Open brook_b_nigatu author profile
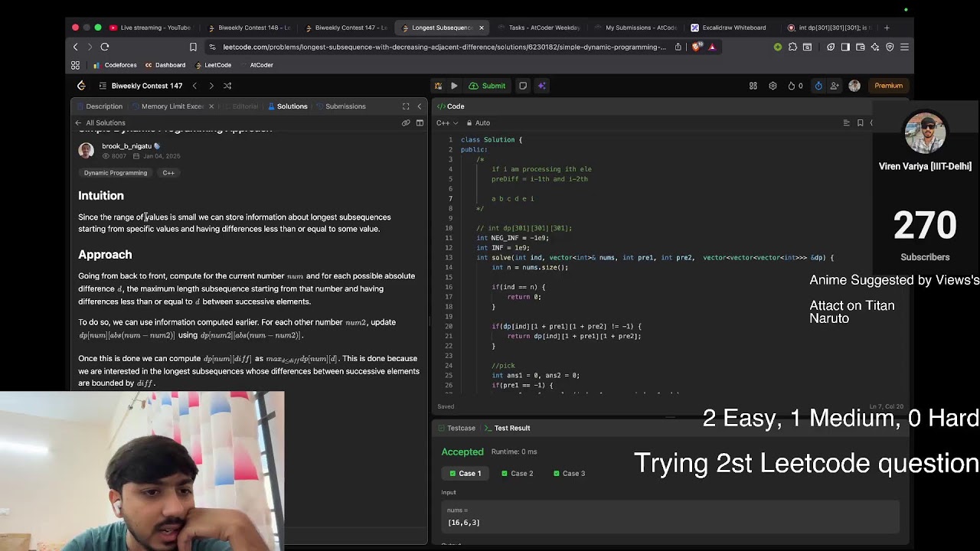 (126, 146)
